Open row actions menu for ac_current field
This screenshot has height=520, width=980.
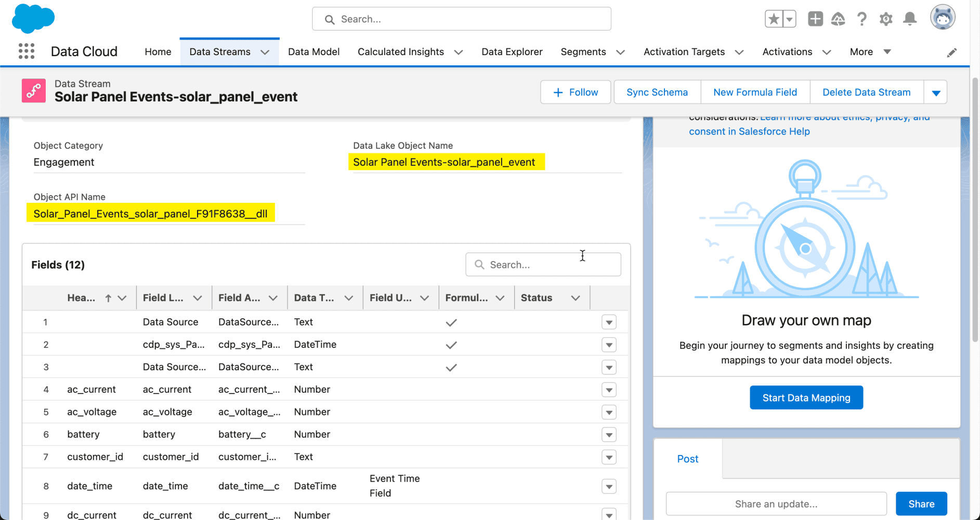pyautogui.click(x=609, y=390)
